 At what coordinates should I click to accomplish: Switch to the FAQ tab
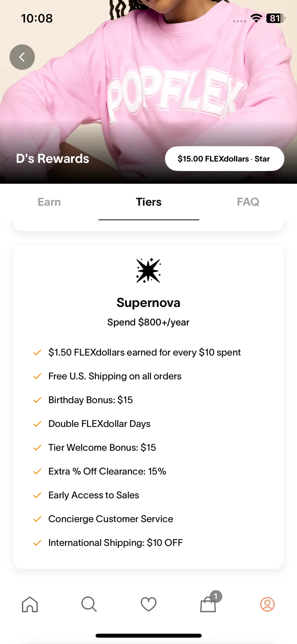click(x=248, y=202)
